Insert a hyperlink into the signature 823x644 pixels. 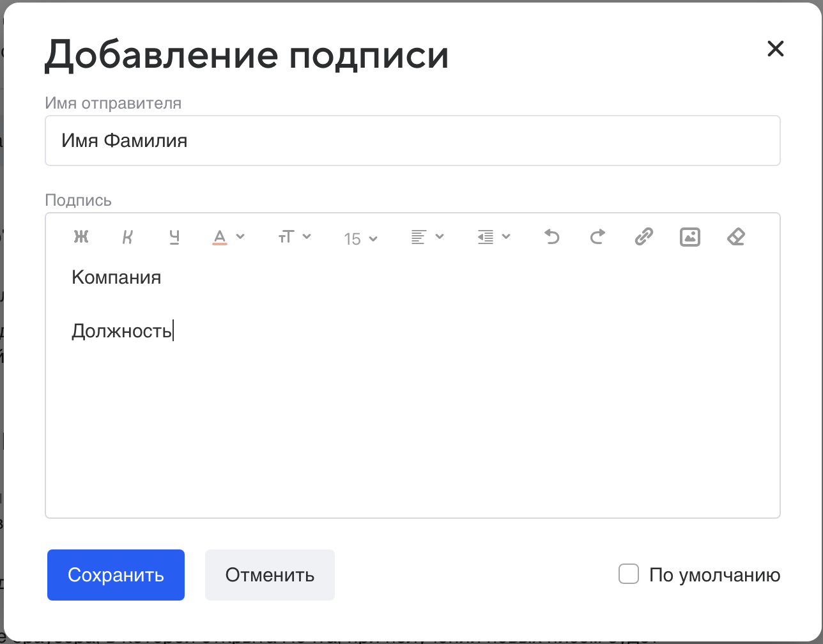(643, 237)
